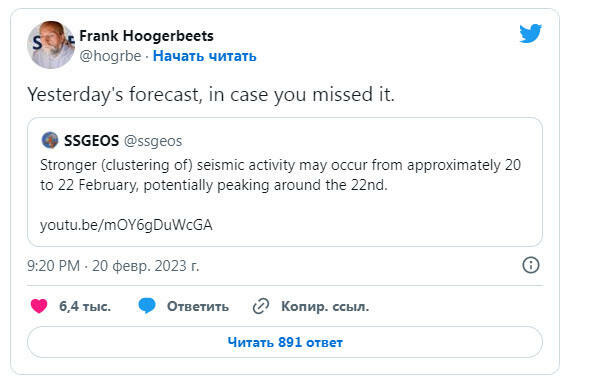Open the SSGEOS account name
The width and height of the screenshot is (592, 383).
tap(91, 141)
